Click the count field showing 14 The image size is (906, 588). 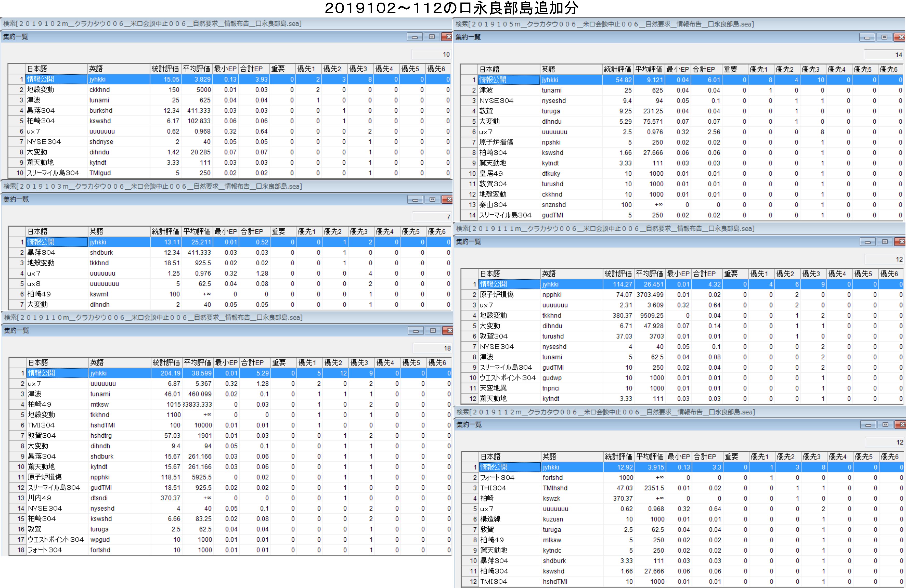point(884,55)
